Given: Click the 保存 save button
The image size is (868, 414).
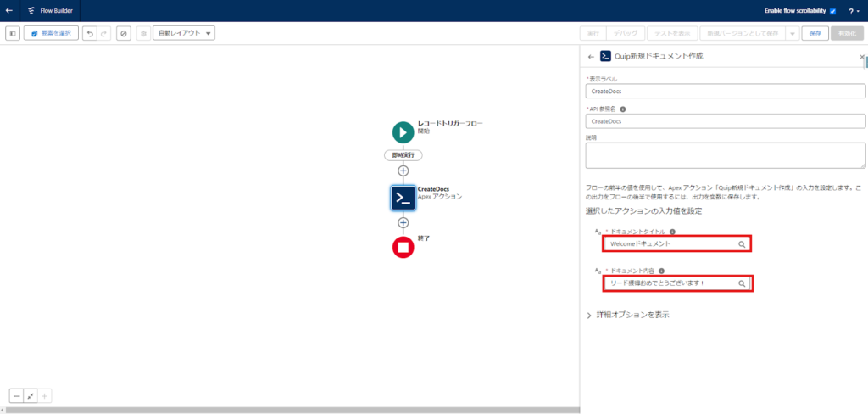Looking at the screenshot, I should [815, 33].
